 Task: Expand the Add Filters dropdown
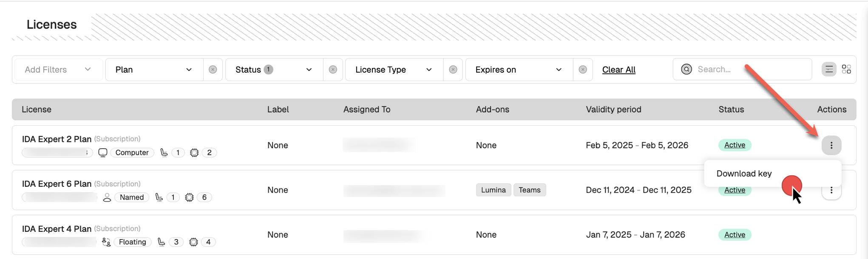pyautogui.click(x=58, y=70)
